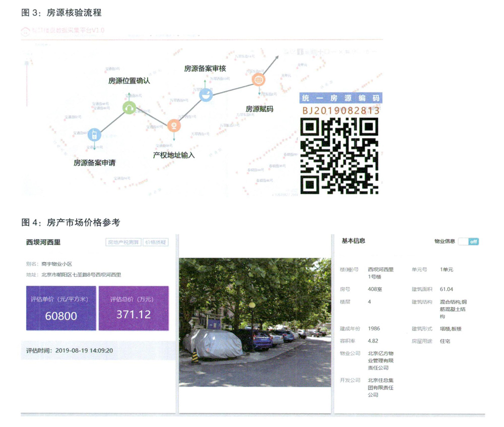Select the room number 408室
Screen dimensions: 504x427
(375, 289)
